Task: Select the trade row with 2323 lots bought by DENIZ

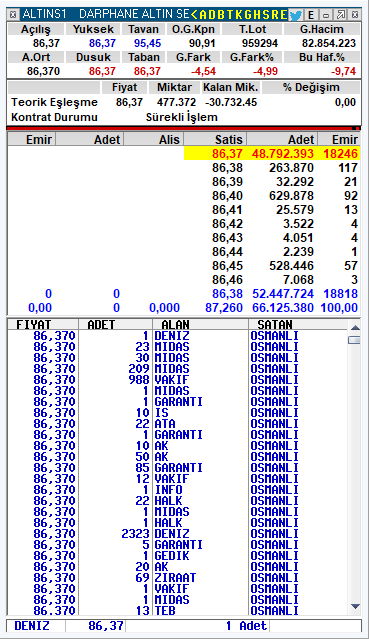Action: pyautogui.click(x=178, y=534)
